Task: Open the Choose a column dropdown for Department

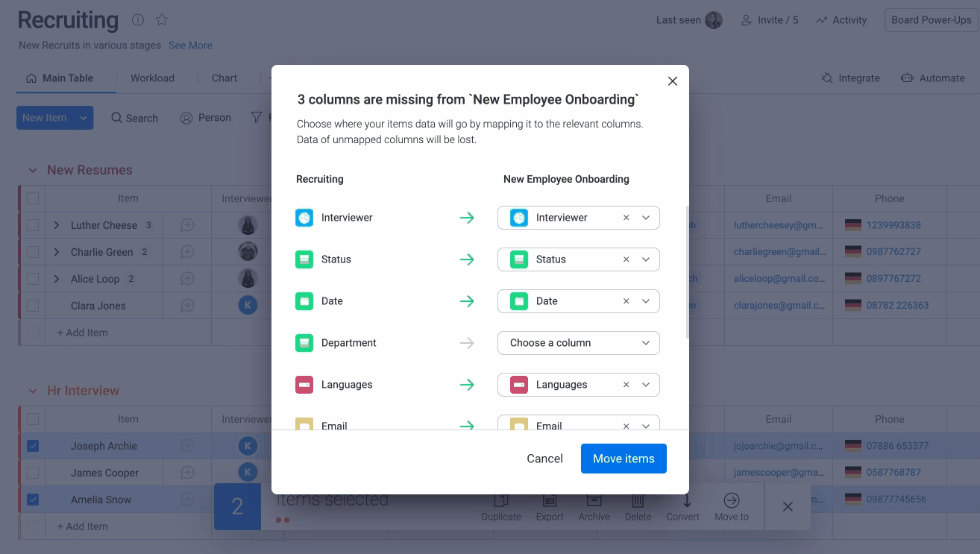Action: pos(579,343)
